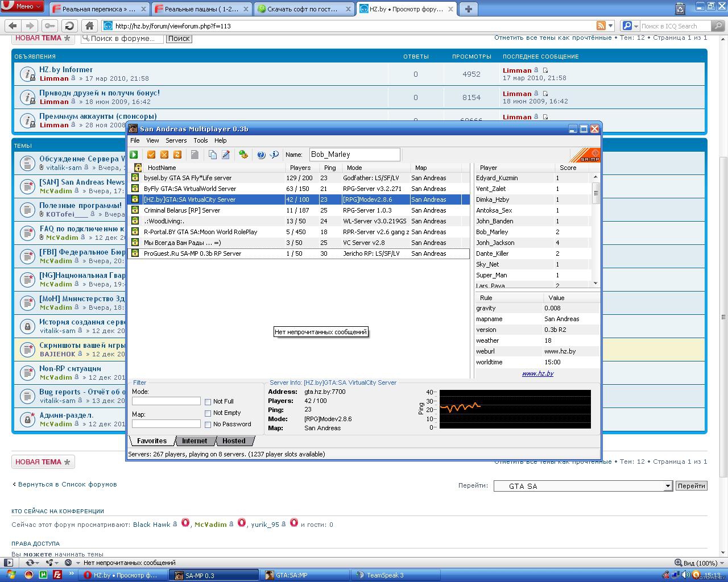Viewport: 728px width, 582px height.
Task: Open the address bar history dropdown arrow
Action: [x=611, y=26]
